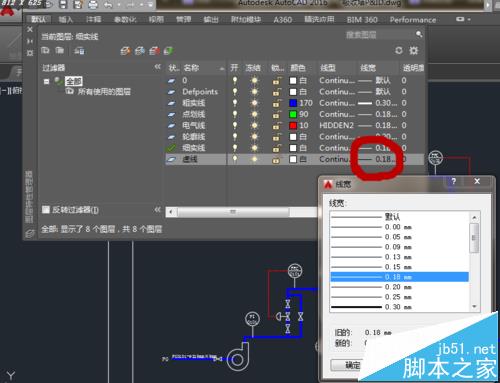Freeze the 轮廓线 layer
Viewport: 500px width, 383px height.
[x=254, y=137]
